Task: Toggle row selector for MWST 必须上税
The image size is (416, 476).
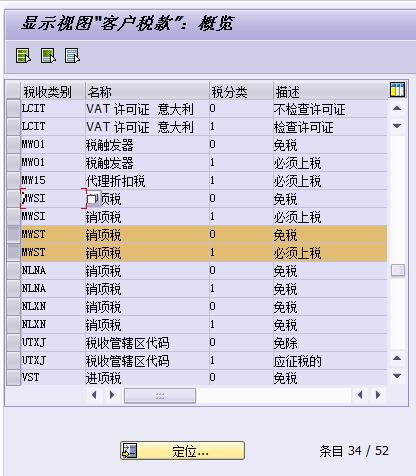Action: [13, 253]
